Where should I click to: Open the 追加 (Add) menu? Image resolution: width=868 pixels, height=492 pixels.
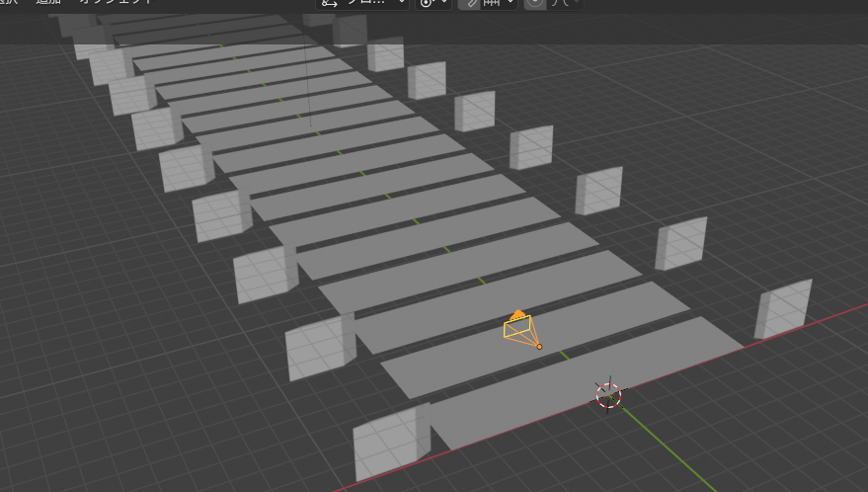tap(49, 3)
